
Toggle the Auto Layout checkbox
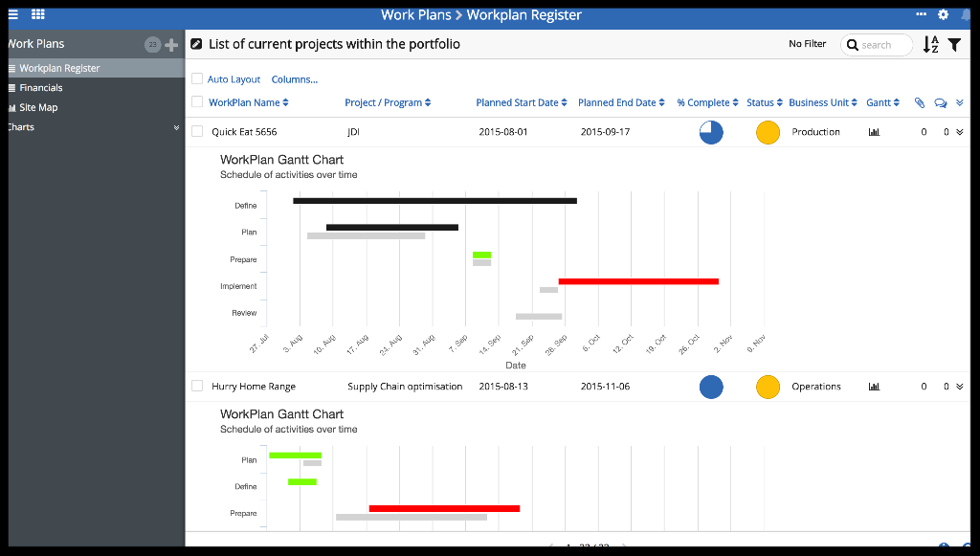[x=197, y=78]
